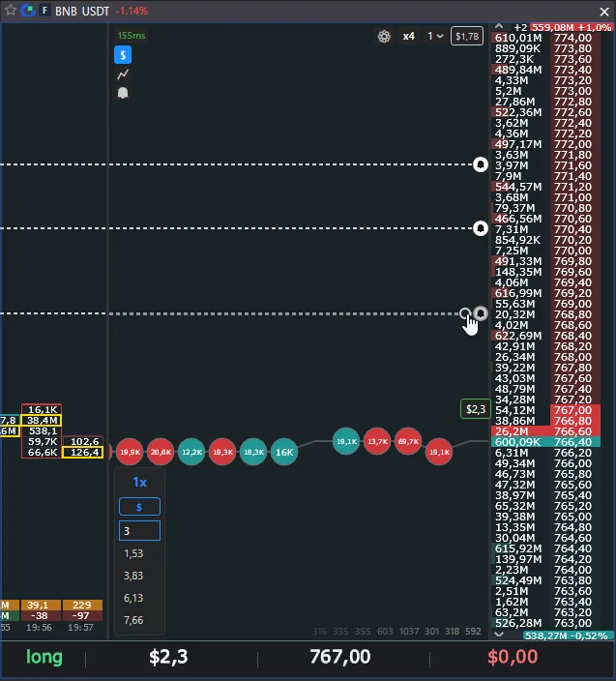616x681 pixels.
Task: Click price level 774,00 in order book
Action: click(x=572, y=38)
